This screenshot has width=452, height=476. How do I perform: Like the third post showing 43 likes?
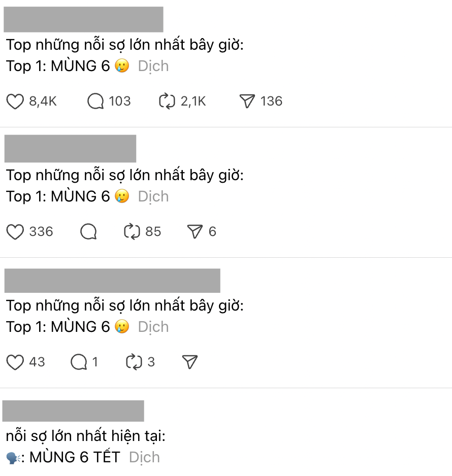tap(16, 362)
